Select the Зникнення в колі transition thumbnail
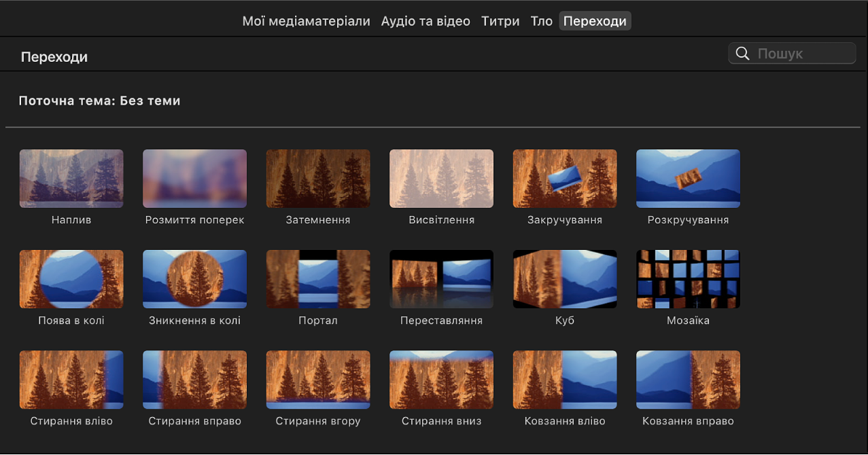This screenshot has width=868, height=455. pyautogui.click(x=194, y=279)
